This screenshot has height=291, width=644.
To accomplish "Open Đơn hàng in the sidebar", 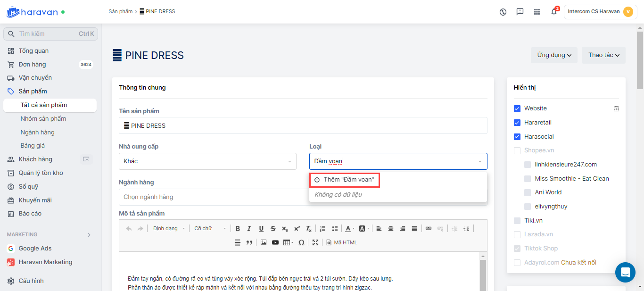I will click(x=32, y=65).
